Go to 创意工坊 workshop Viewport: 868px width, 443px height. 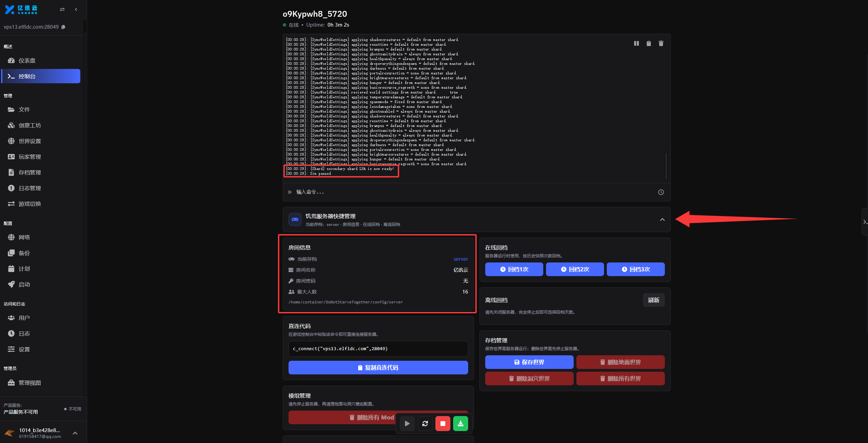point(41,125)
